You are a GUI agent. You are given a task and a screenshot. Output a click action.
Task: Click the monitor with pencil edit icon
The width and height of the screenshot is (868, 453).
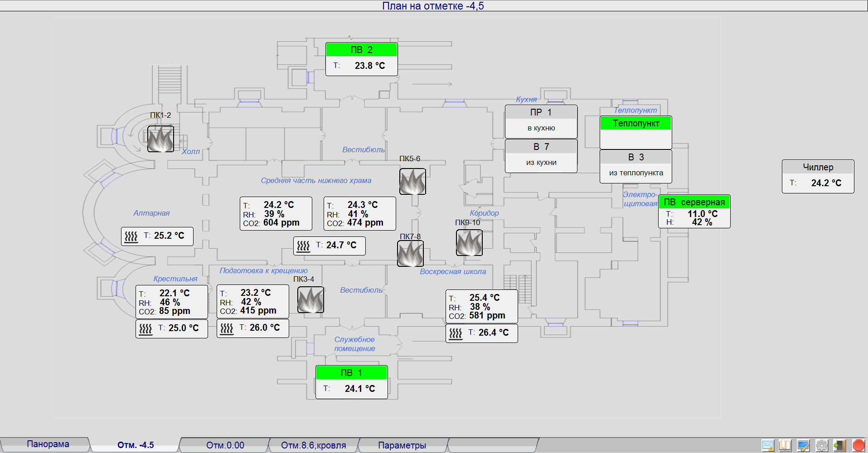click(803, 446)
